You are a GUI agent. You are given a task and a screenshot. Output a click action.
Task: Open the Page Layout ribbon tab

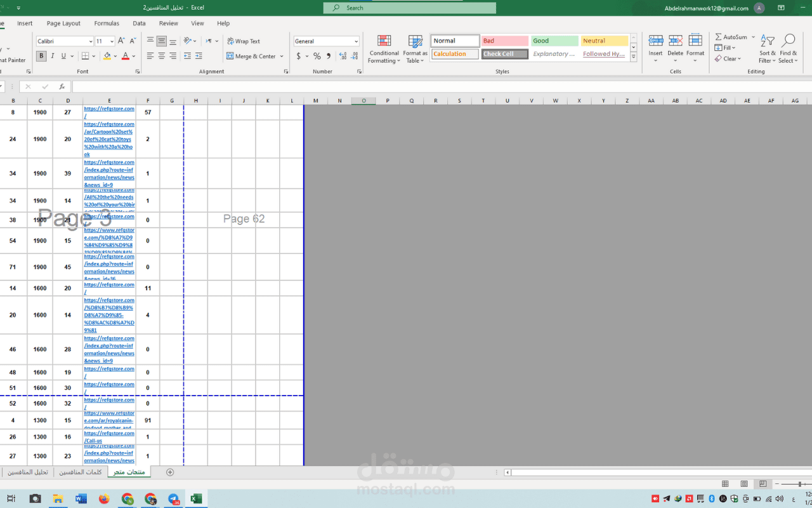click(x=63, y=23)
